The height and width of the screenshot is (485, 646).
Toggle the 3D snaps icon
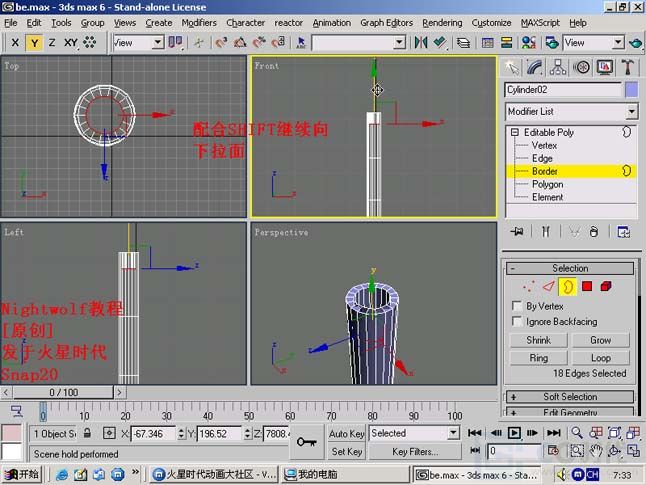coord(221,43)
